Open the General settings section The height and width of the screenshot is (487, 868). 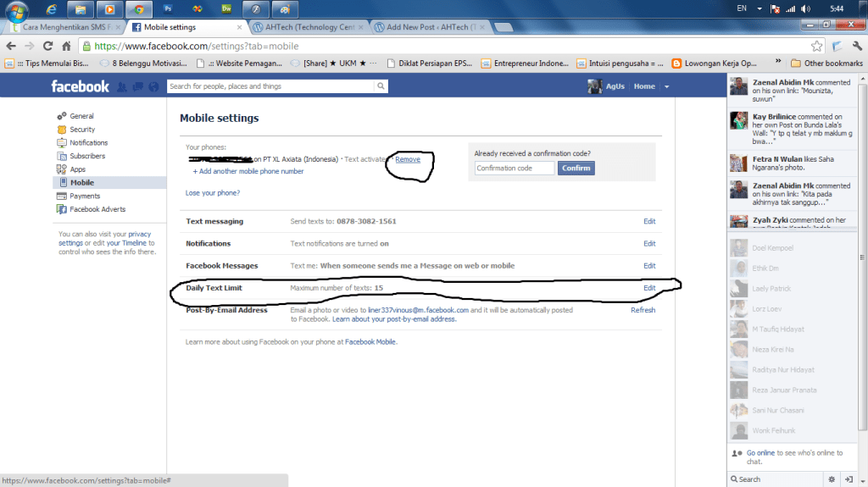(x=81, y=116)
